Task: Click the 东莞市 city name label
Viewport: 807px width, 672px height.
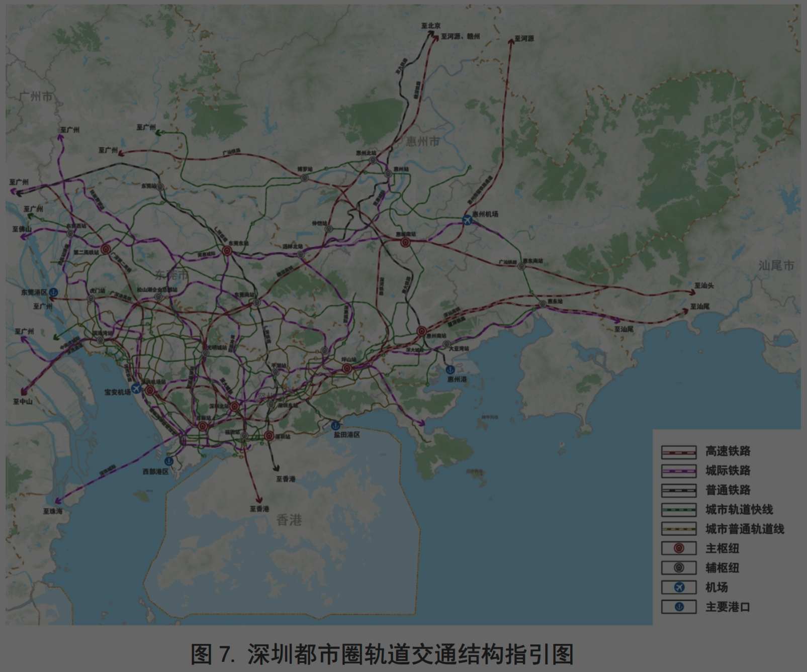Action: tap(171, 275)
